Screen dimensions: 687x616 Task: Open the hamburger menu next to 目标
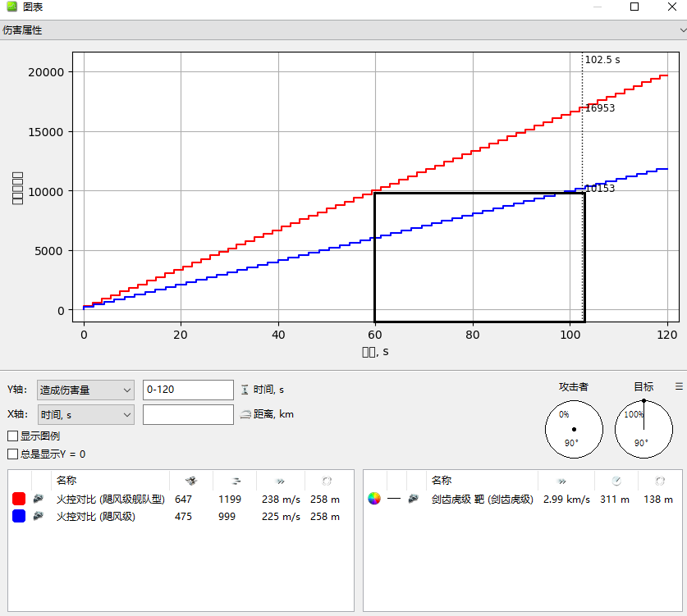tap(679, 386)
